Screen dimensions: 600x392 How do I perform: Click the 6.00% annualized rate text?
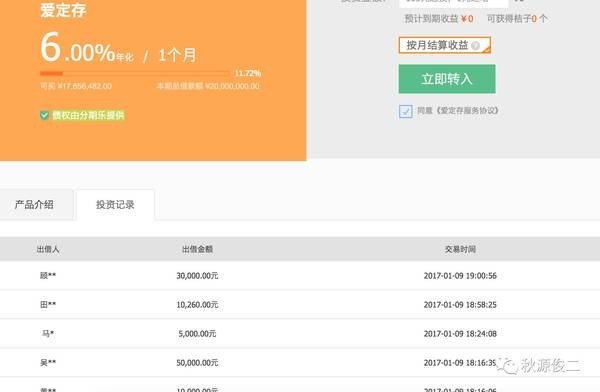[x=86, y=48]
